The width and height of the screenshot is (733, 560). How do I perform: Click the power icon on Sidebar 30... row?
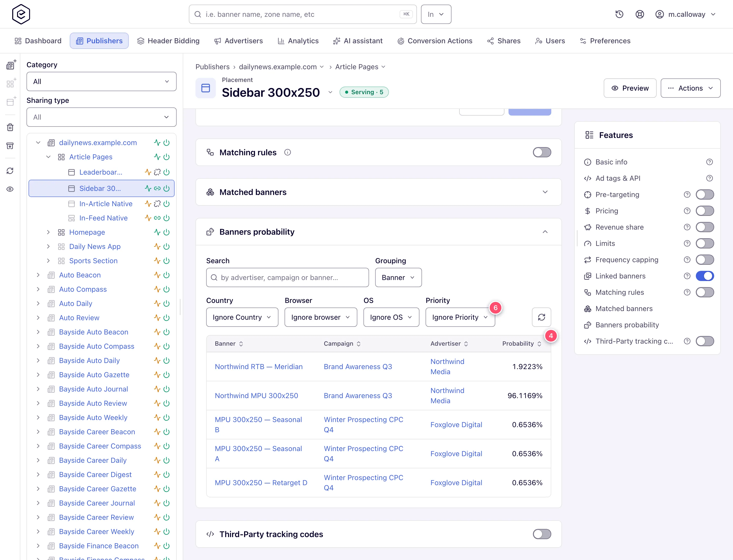pyautogui.click(x=166, y=188)
